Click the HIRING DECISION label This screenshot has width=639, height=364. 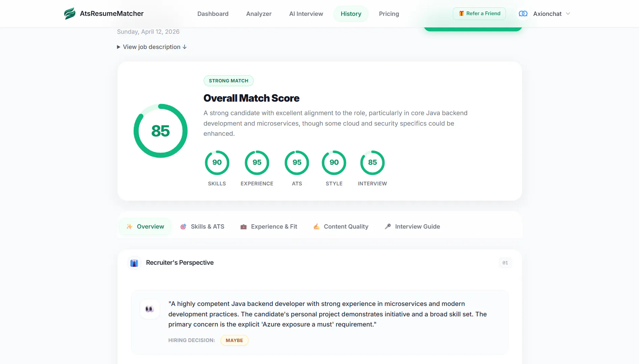pos(191,340)
